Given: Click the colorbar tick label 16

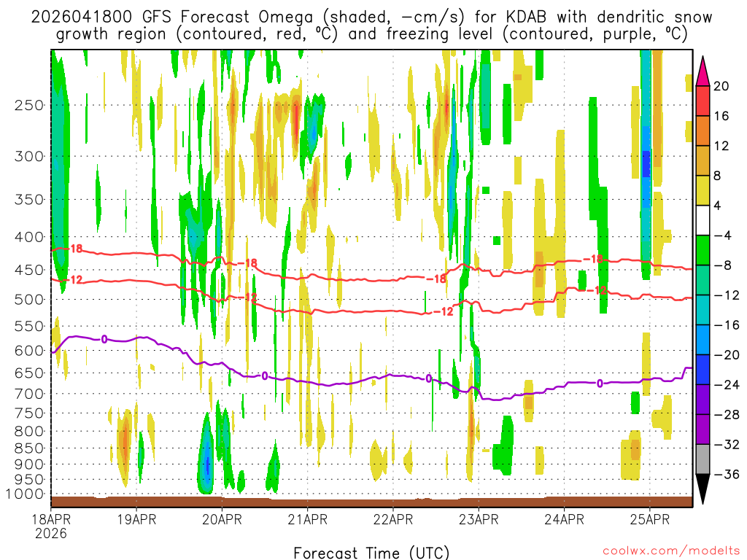Looking at the screenshot, I should click(721, 116).
